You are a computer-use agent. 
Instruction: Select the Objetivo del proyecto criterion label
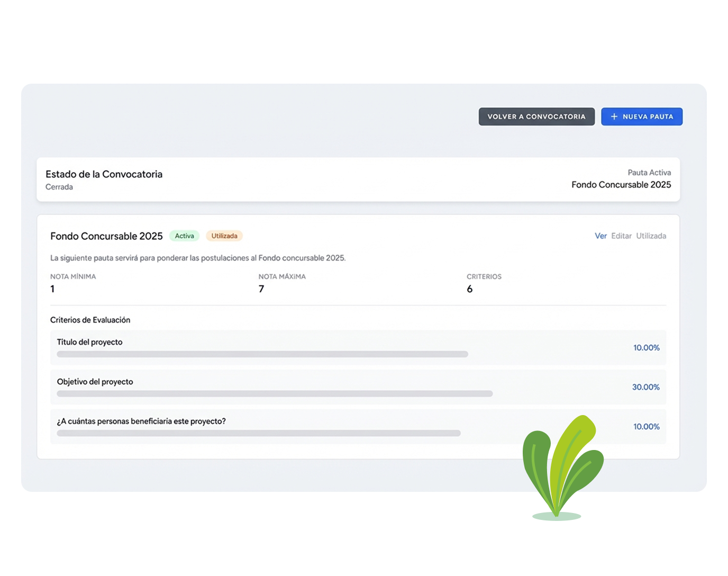[95, 382]
